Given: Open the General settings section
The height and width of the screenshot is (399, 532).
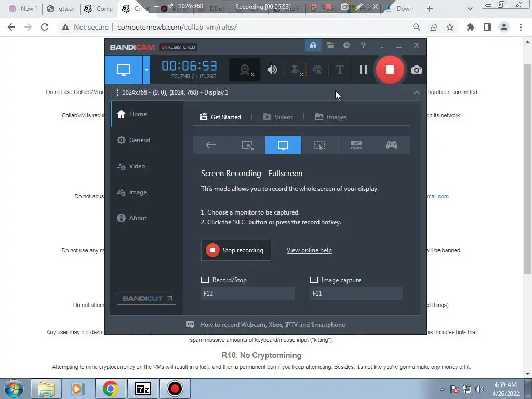Looking at the screenshot, I should coord(147,140).
